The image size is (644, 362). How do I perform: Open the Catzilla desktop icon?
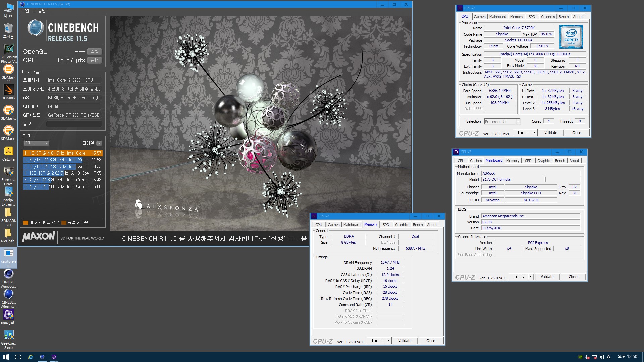(x=8, y=154)
